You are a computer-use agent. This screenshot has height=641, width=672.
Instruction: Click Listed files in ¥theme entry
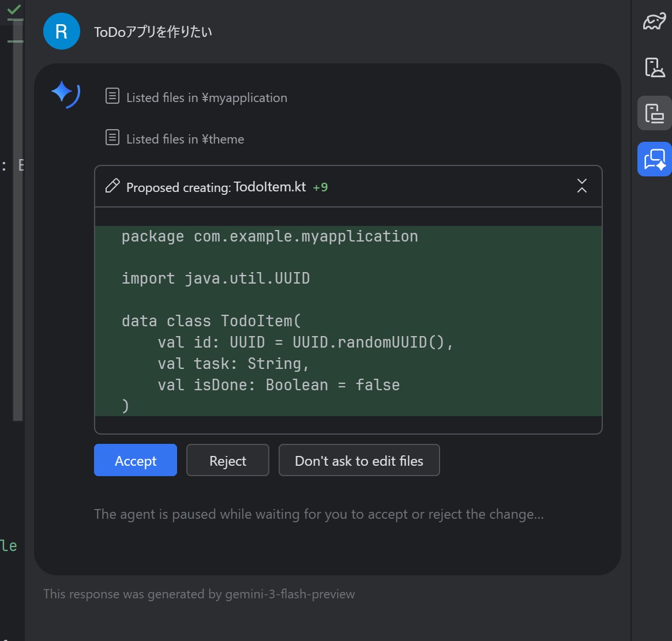(x=185, y=139)
